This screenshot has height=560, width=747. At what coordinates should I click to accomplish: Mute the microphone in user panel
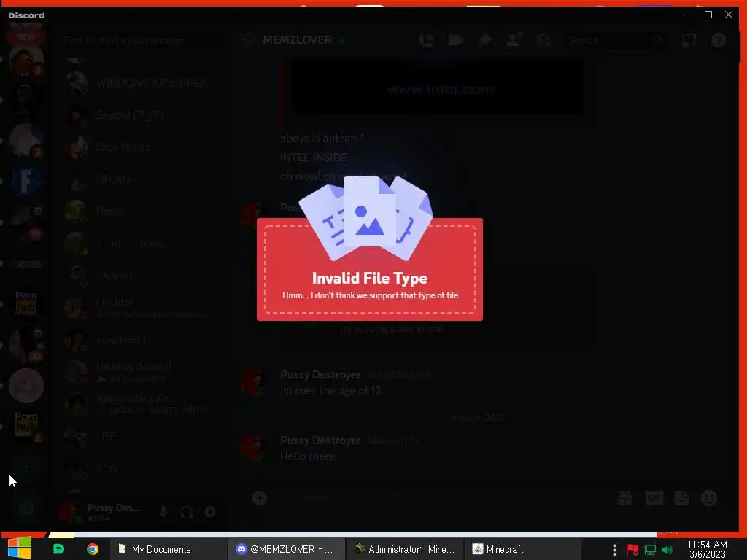(163, 512)
